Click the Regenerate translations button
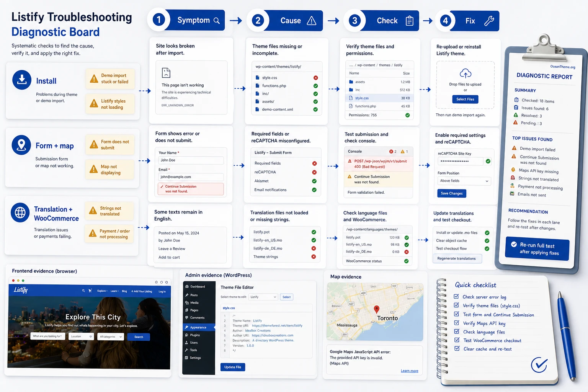588x392 pixels. tap(457, 258)
